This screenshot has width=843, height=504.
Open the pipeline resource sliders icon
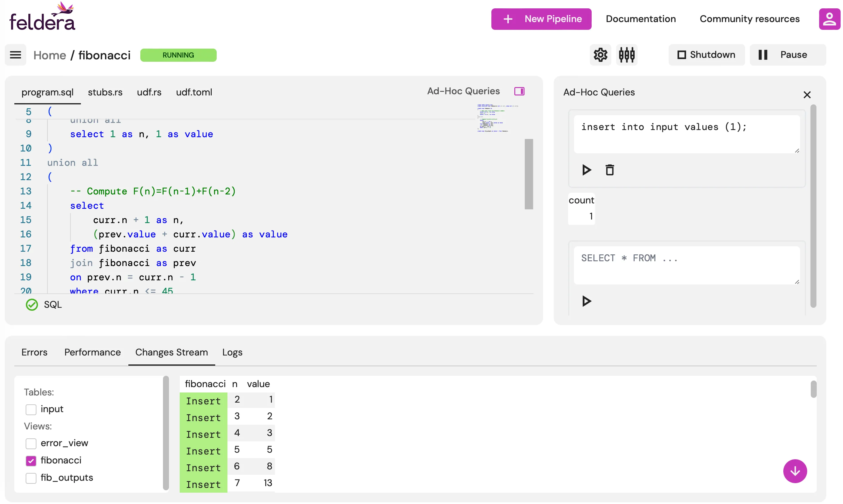pyautogui.click(x=627, y=55)
